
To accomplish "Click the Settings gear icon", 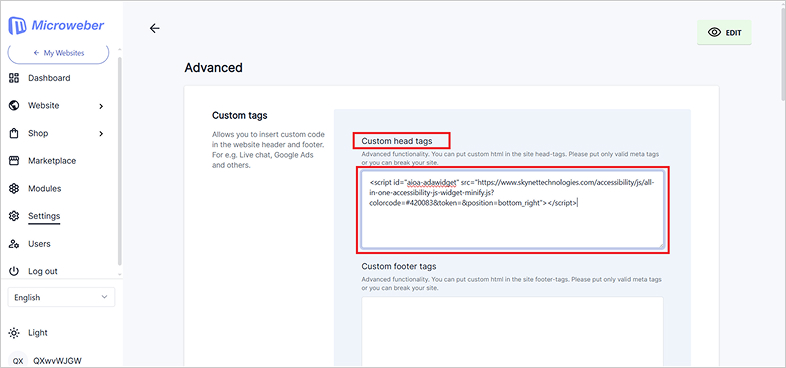I will click(x=14, y=216).
